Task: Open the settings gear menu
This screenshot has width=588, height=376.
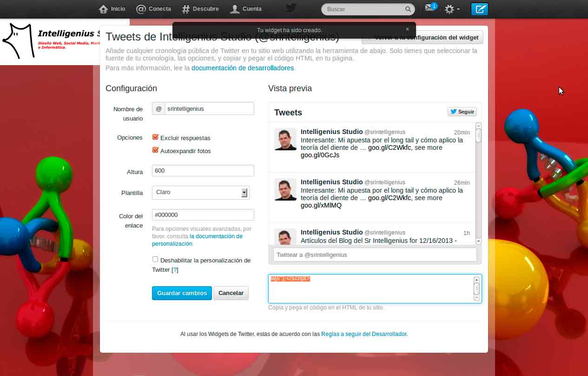Action: pyautogui.click(x=452, y=9)
